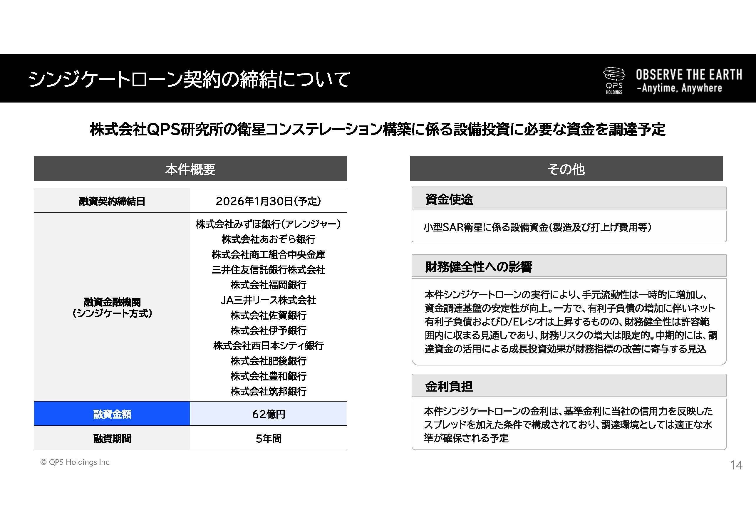
Task: Click 株式会社あおぞら銀行 in lender list
Action: [268, 239]
